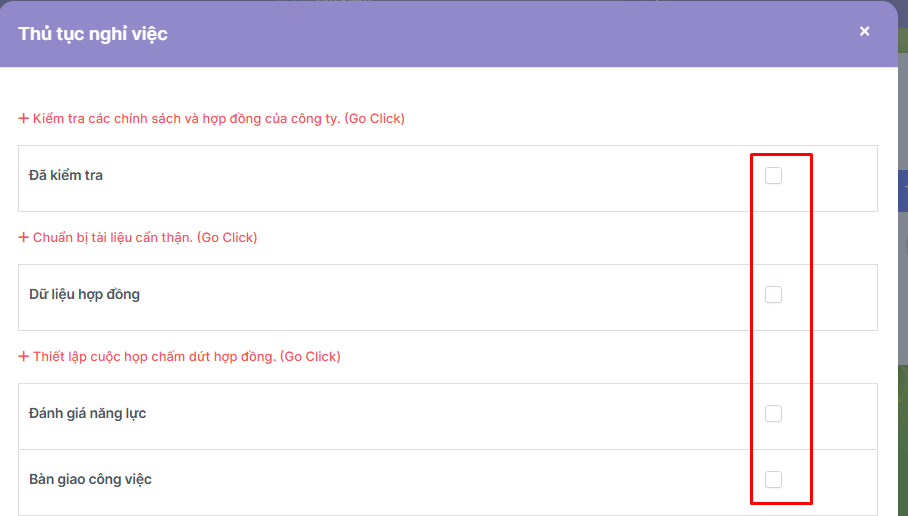
Task: Tick the Đã kiểm tra checkbox
Action: pyautogui.click(x=773, y=176)
